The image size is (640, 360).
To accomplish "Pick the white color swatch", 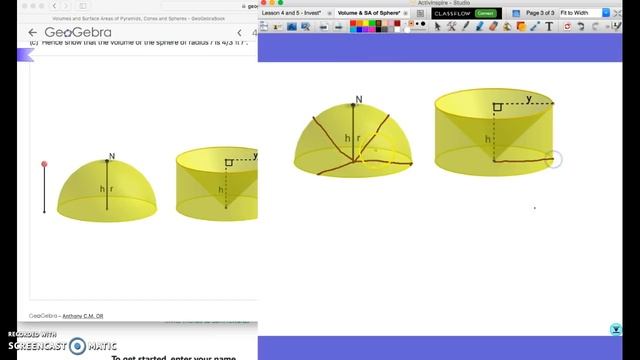I will [x=398, y=29].
